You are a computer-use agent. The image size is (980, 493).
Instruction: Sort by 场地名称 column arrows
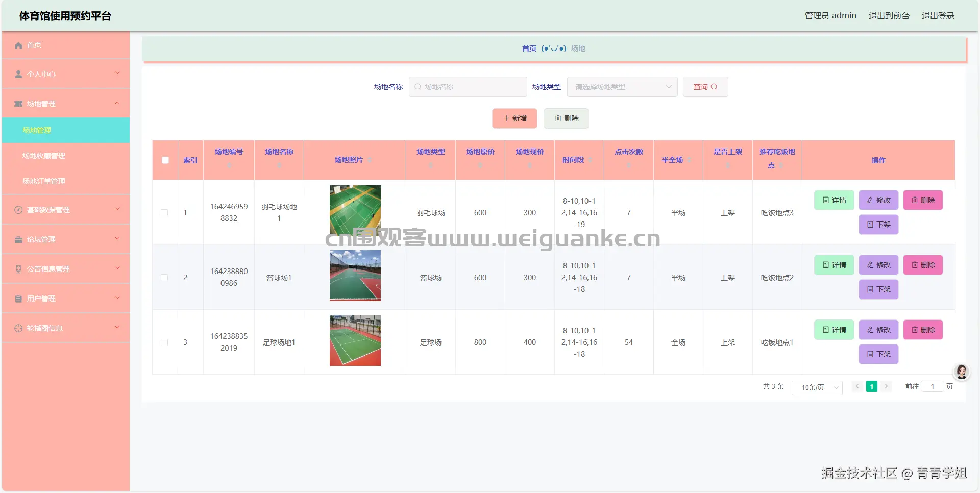(279, 165)
